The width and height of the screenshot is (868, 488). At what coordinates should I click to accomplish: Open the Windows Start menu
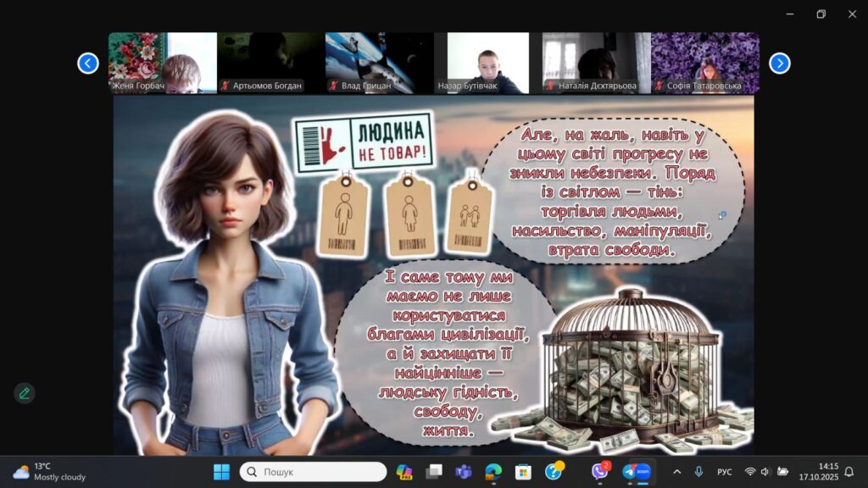[221, 472]
